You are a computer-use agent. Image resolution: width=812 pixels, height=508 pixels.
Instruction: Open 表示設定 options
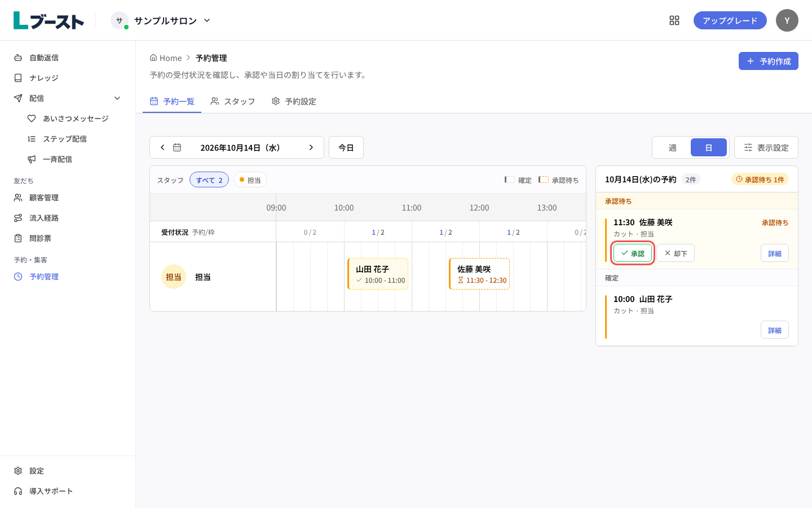[766, 147]
